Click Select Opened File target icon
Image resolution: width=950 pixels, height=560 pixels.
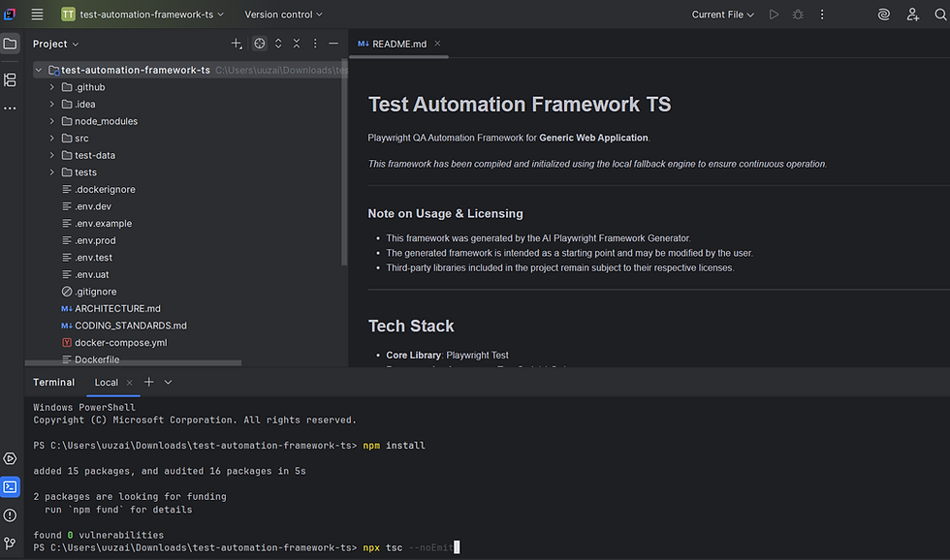coord(260,44)
